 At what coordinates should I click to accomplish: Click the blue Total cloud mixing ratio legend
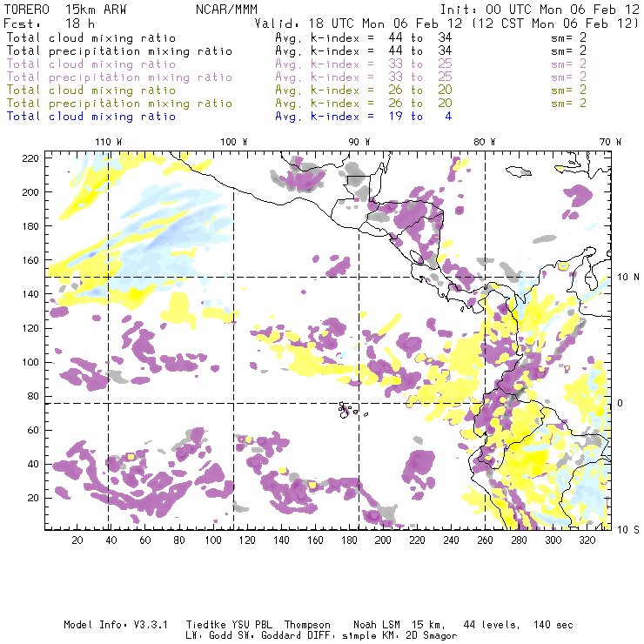pyautogui.click(x=91, y=116)
